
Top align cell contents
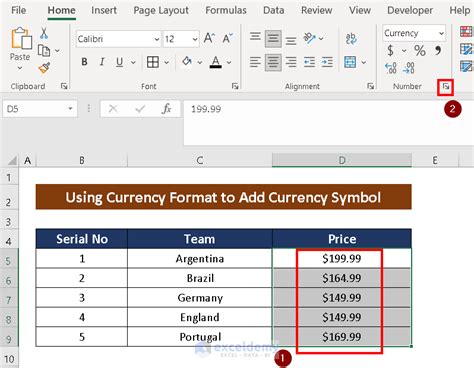pos(255,38)
